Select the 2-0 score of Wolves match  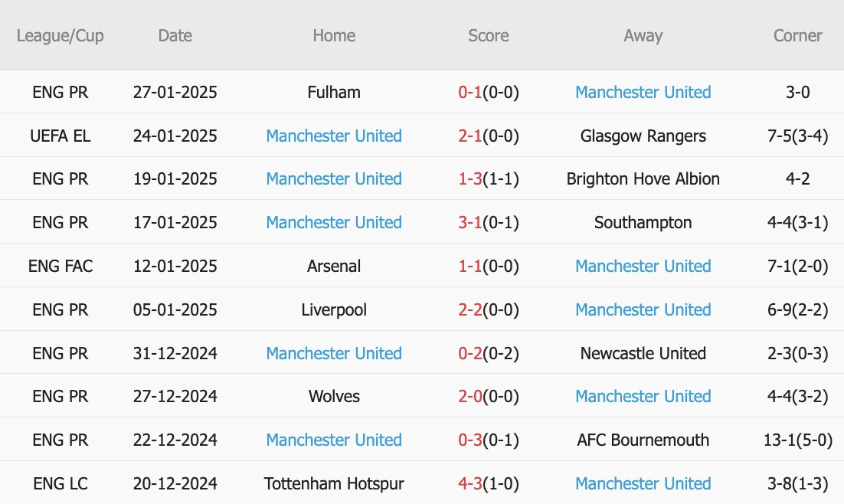(x=470, y=396)
